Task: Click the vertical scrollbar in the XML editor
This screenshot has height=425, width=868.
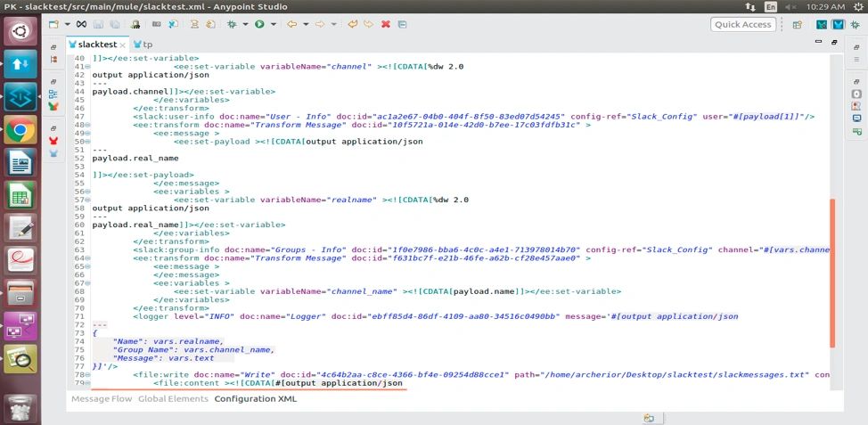Action: click(x=832, y=273)
